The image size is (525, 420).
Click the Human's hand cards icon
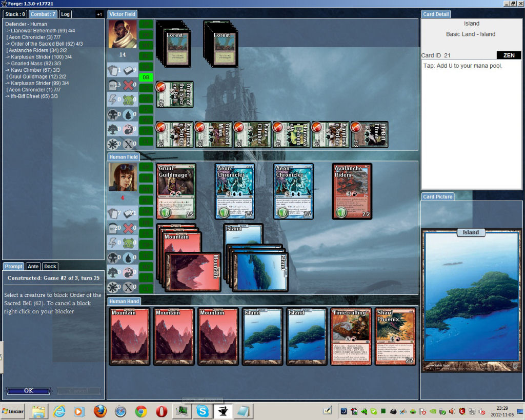coord(113,213)
